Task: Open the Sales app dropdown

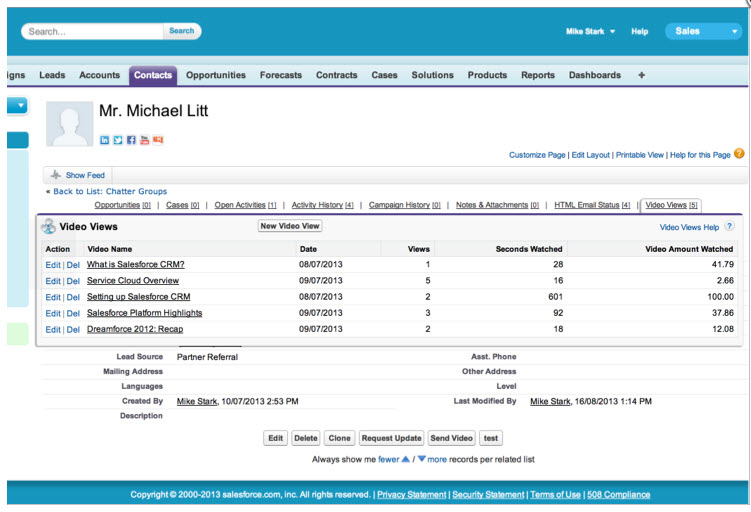Action: tap(703, 32)
